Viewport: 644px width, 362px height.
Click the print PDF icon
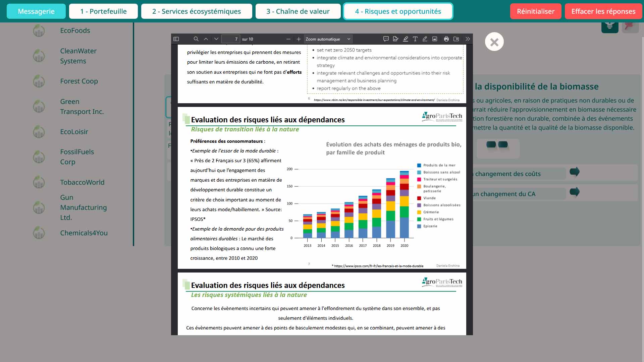tap(446, 39)
